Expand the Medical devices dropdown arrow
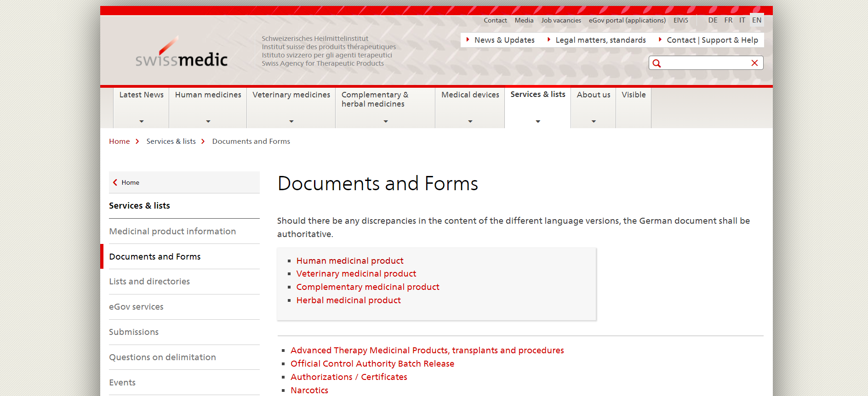 point(470,121)
